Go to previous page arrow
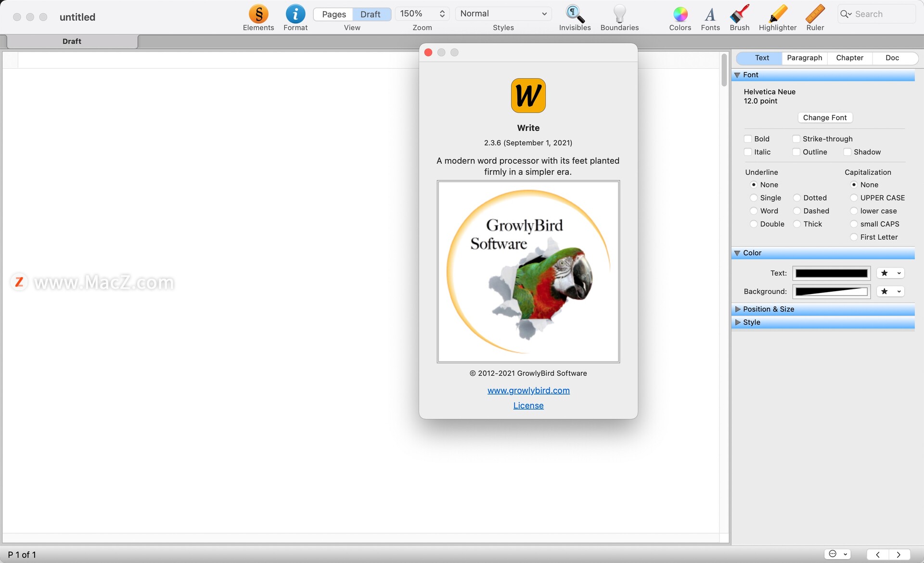 tap(878, 554)
